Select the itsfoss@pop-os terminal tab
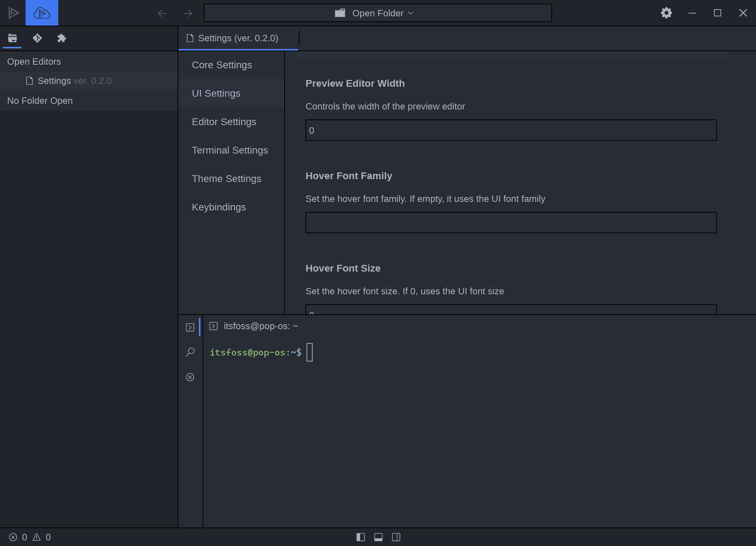The height and width of the screenshot is (546, 756). click(x=254, y=326)
